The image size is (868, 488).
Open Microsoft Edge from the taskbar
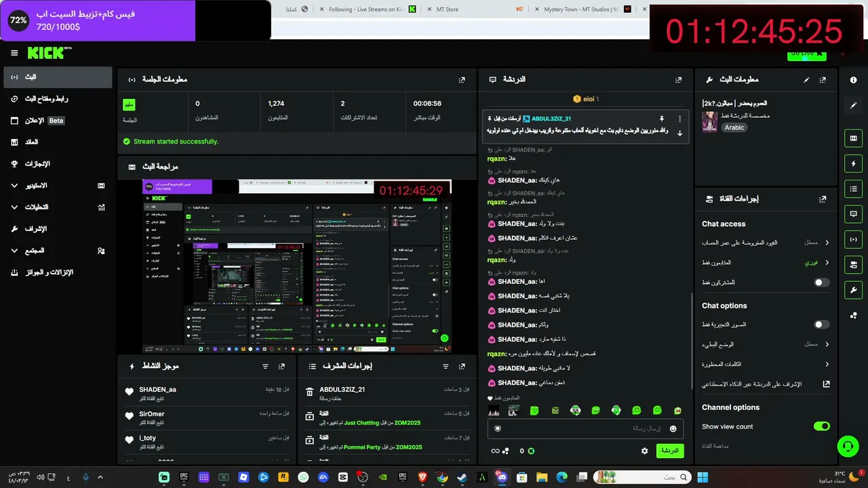(x=561, y=477)
